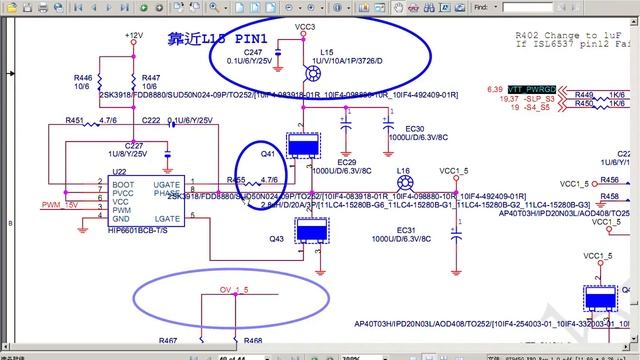Image resolution: width=640 pixels, height=360 pixels.
Task: Click the horizontal scrollbar right arrow
Action: pyautogui.click(x=627, y=347)
